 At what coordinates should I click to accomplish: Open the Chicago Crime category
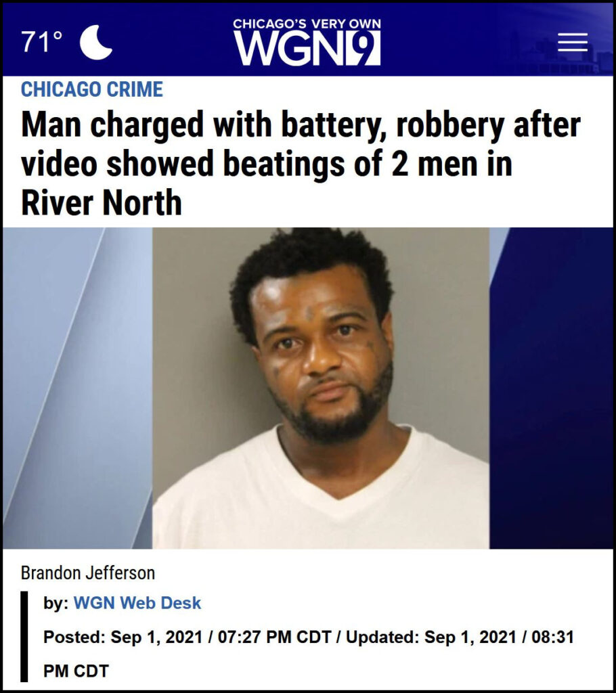(92, 89)
